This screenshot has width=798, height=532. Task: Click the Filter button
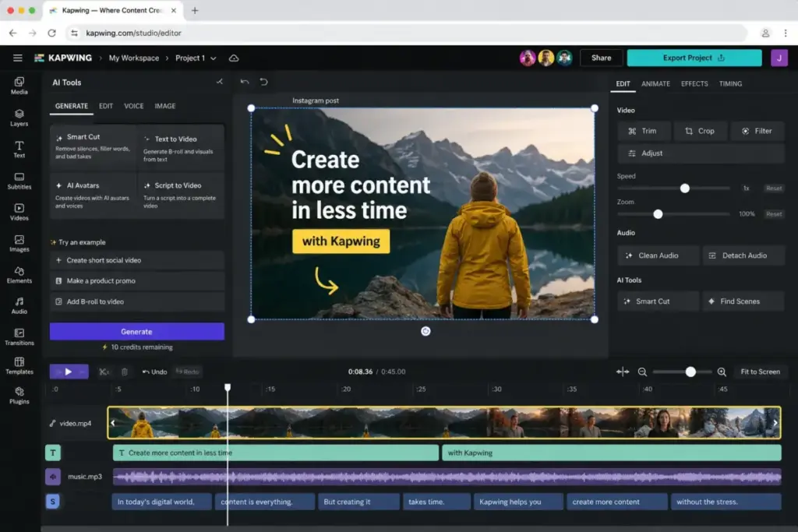[x=757, y=131]
